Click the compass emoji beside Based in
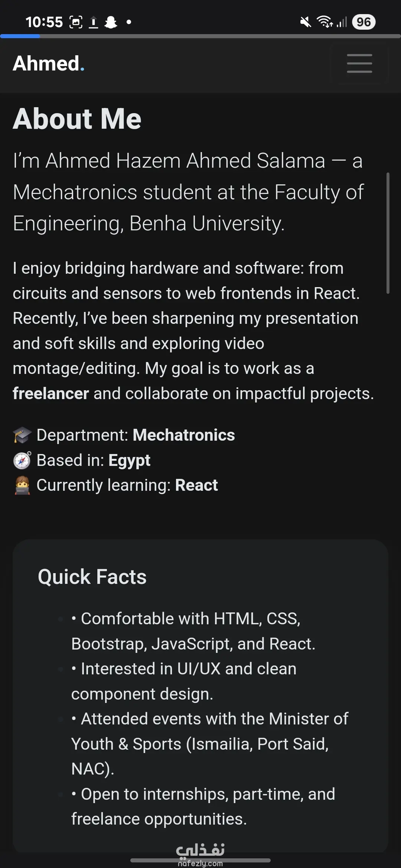 22,460
